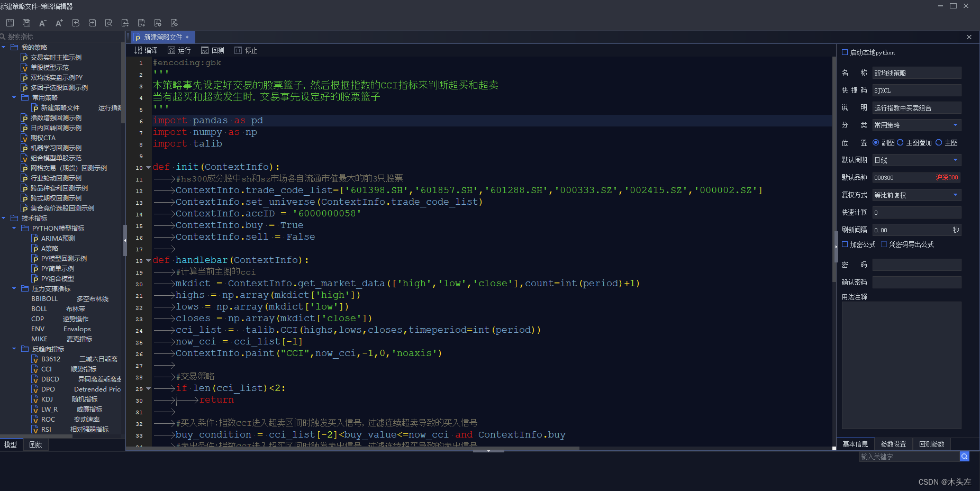Click the V icon beside B3612

coord(35,359)
